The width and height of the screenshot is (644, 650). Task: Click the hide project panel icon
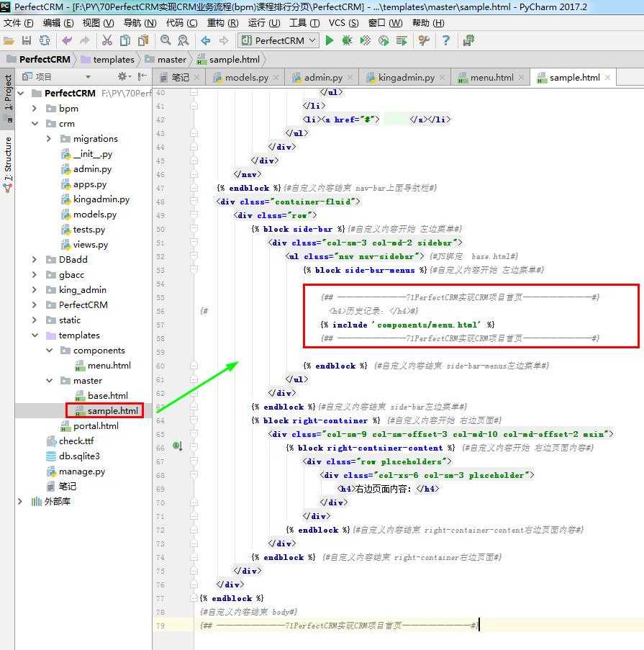(x=142, y=76)
